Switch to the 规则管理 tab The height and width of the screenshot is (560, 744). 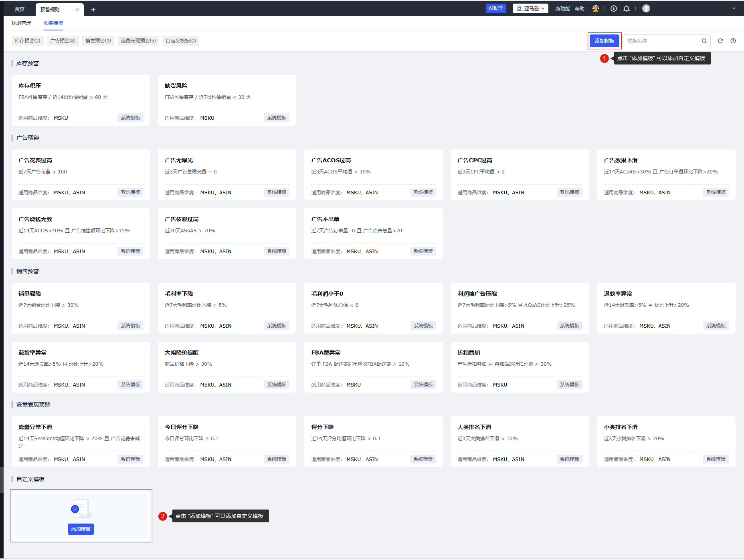(21, 23)
